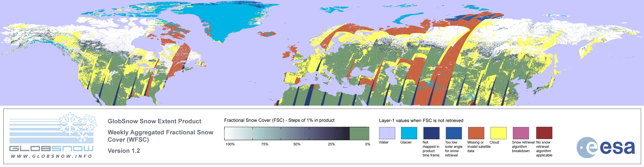
Task: Click the Glacier cyan color swatch
Action: [x=409, y=133]
